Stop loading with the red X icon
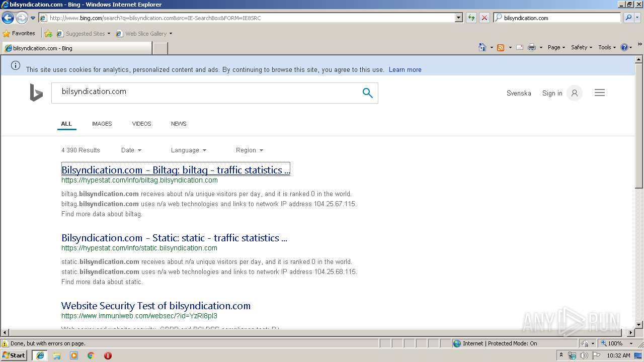The image size is (644, 362). click(484, 18)
